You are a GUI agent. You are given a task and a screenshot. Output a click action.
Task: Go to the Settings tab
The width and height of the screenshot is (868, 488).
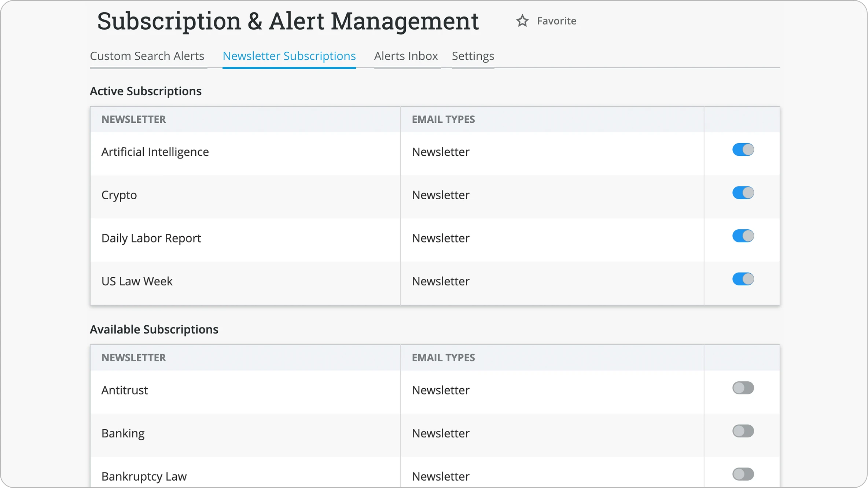(473, 56)
